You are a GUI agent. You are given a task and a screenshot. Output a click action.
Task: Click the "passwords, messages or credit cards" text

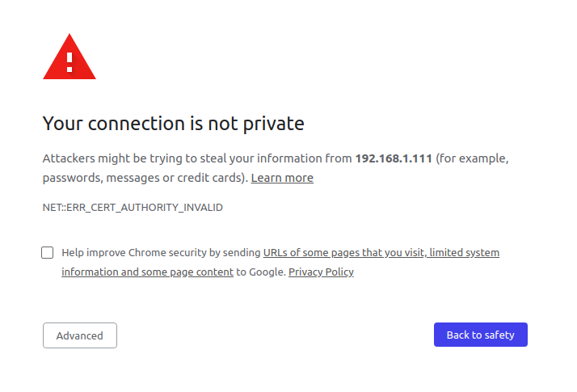(143, 178)
